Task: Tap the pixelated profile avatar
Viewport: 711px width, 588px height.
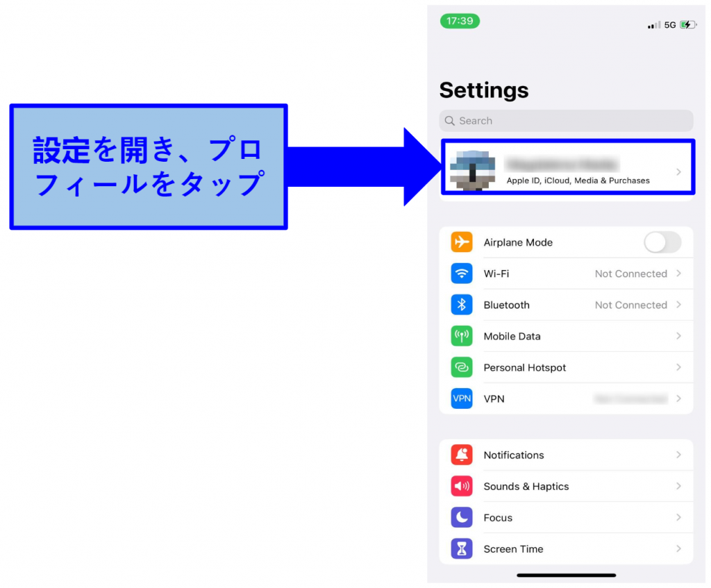Action: pos(472,170)
